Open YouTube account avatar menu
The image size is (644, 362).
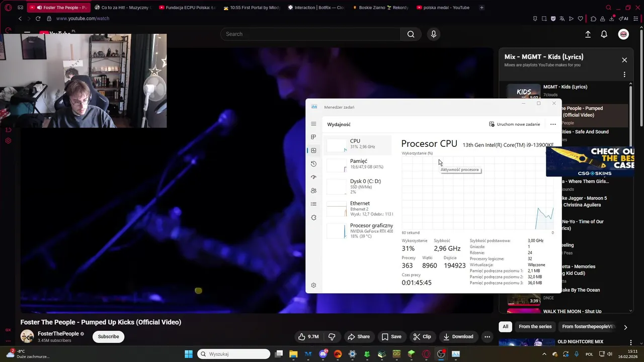623,34
